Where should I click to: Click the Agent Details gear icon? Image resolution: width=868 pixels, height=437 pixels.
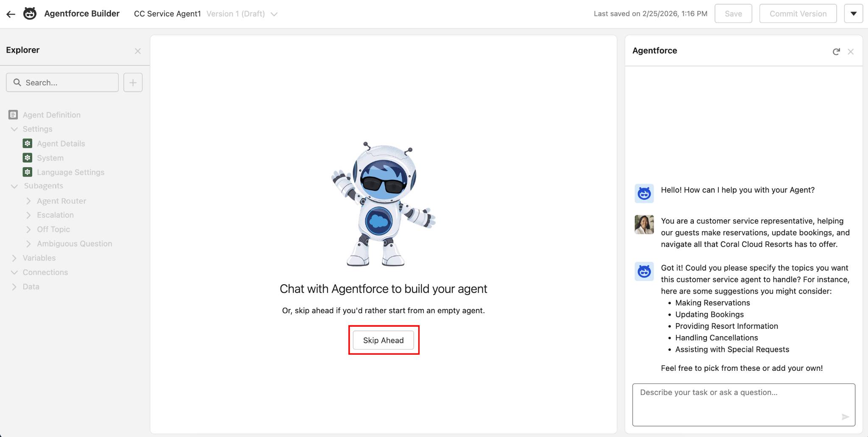tap(28, 143)
